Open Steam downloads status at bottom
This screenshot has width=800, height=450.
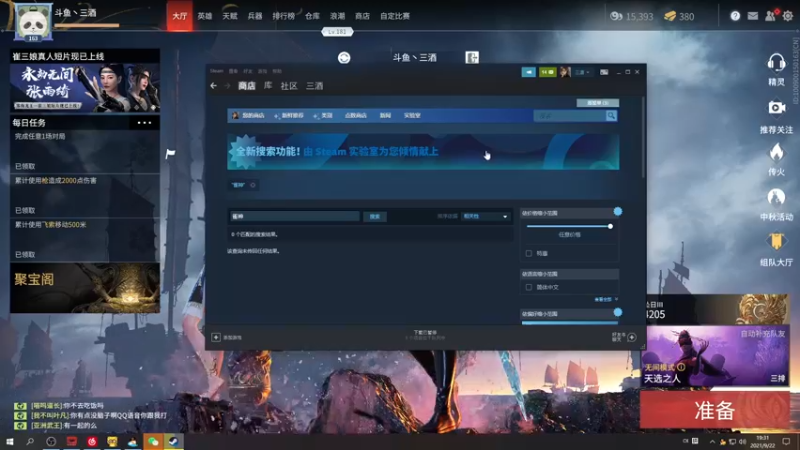coord(426,335)
